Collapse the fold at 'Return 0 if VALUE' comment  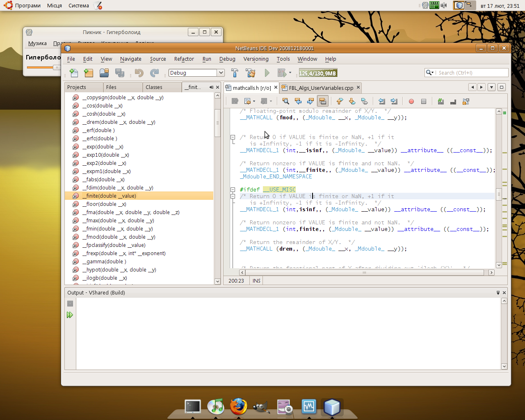coord(233,137)
